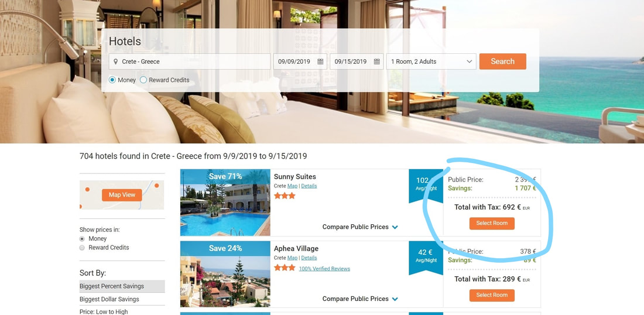The height and width of the screenshot is (315, 644).
Task: Expand Compare Public Prices for Sunny Suites
Action: coord(360,227)
